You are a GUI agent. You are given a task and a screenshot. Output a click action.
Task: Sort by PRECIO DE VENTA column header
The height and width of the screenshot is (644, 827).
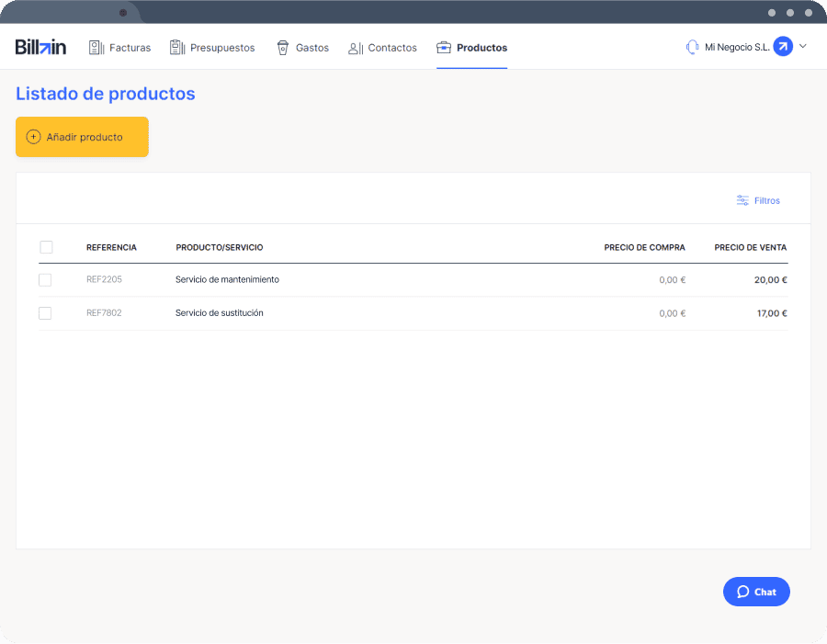pos(750,247)
